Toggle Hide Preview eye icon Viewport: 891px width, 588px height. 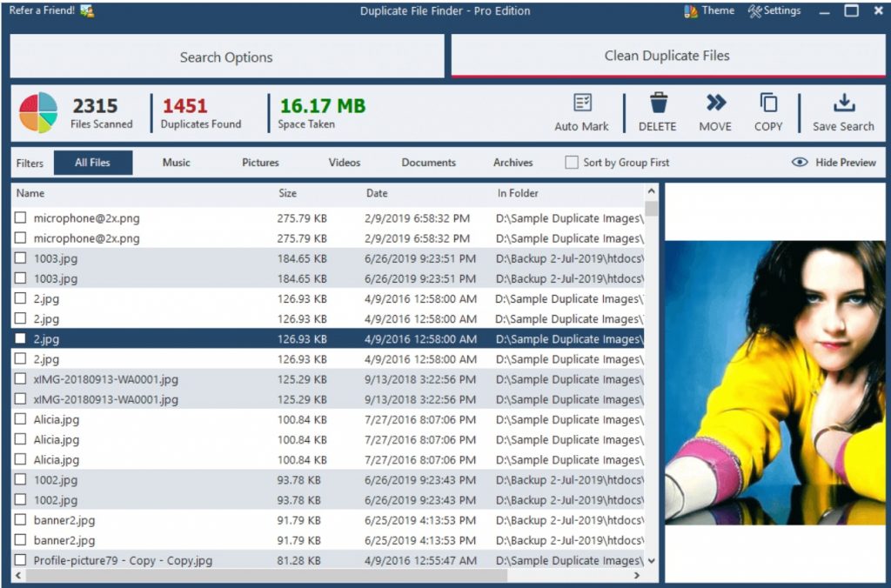coord(800,163)
